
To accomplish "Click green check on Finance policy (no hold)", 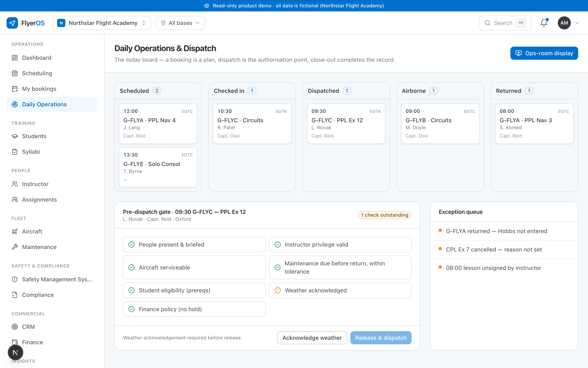I will click(131, 309).
